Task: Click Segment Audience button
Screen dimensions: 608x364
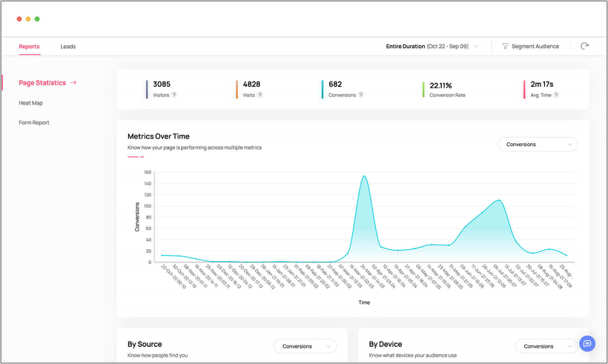Action: (530, 46)
